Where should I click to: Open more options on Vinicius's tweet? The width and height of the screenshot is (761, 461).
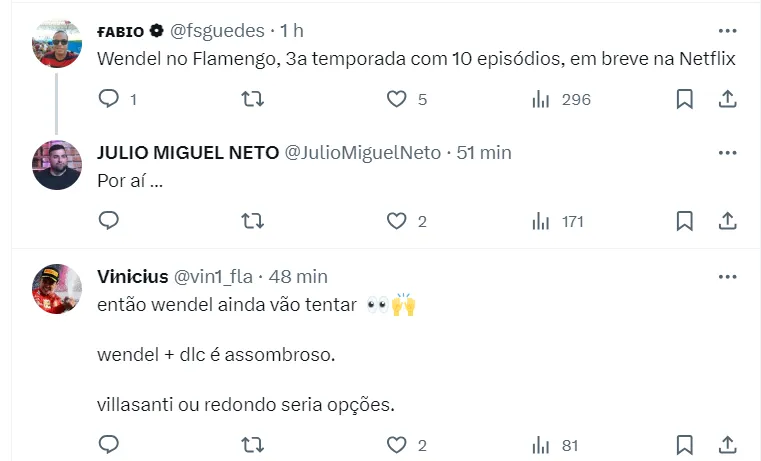pos(727,276)
